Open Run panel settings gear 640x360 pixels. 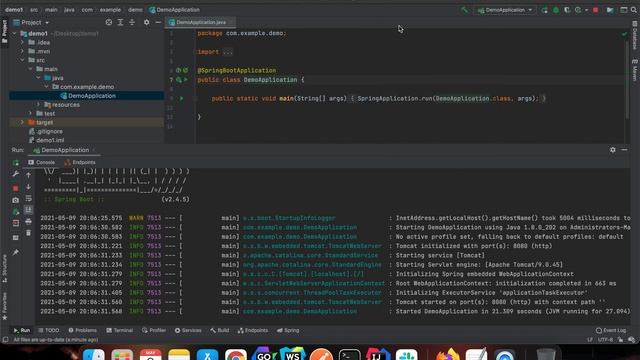[x=613, y=150]
